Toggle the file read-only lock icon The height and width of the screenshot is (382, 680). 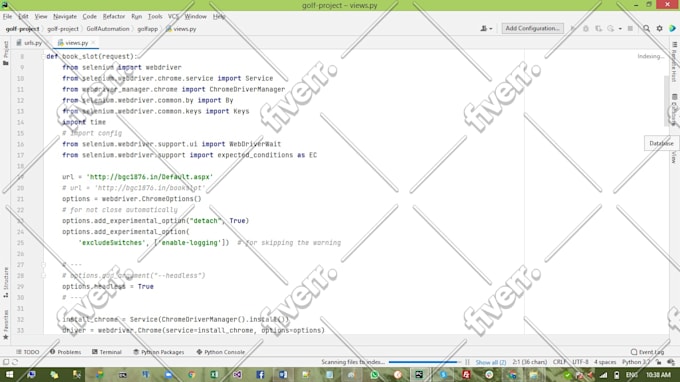[x=659, y=362]
